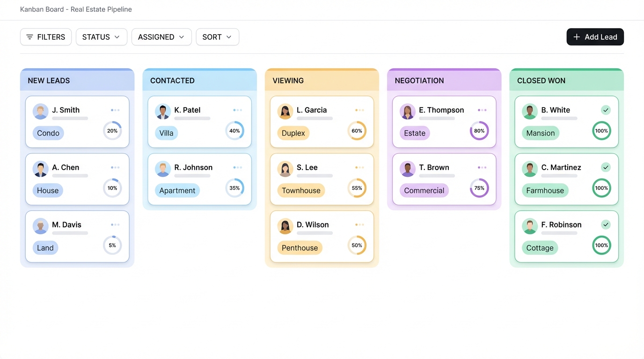Screen dimensions: 644x359
Task: Click L. Garcia's avatar photo
Action: point(285,111)
